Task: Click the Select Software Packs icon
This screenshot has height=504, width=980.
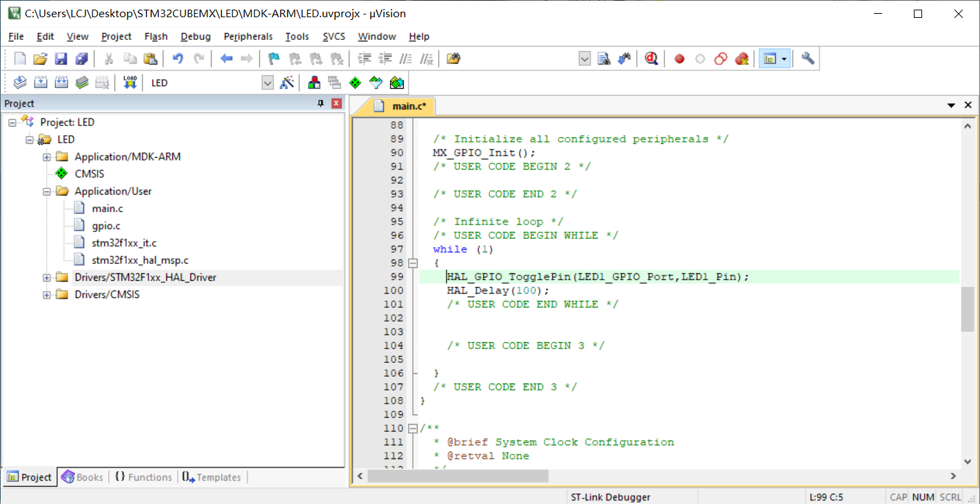Action: pyautogui.click(x=376, y=83)
